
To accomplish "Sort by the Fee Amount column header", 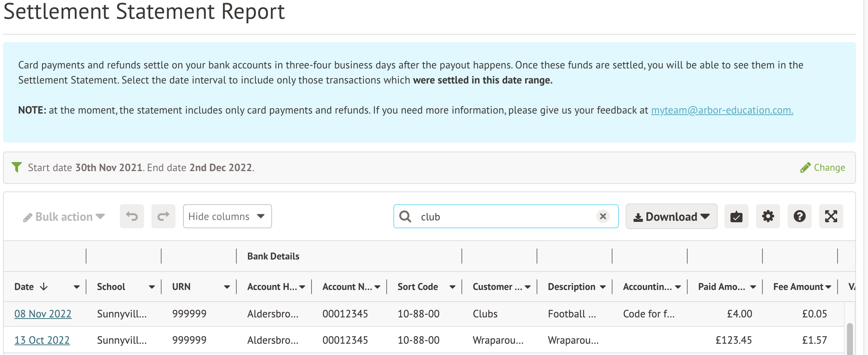I will [x=798, y=287].
